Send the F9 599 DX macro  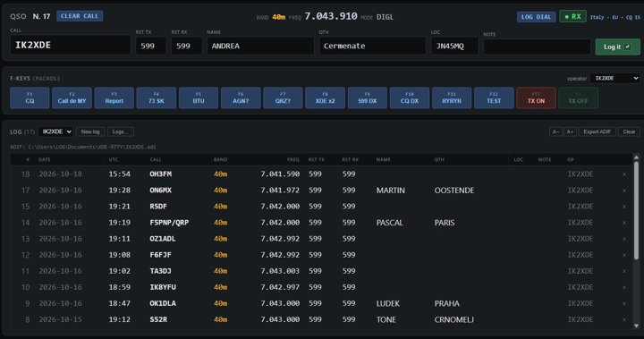tap(368, 97)
